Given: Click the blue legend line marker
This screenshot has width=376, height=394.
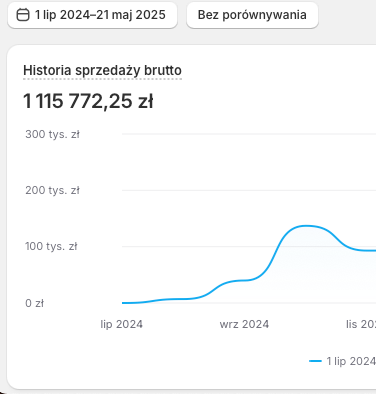Looking at the screenshot, I should coord(315,361).
